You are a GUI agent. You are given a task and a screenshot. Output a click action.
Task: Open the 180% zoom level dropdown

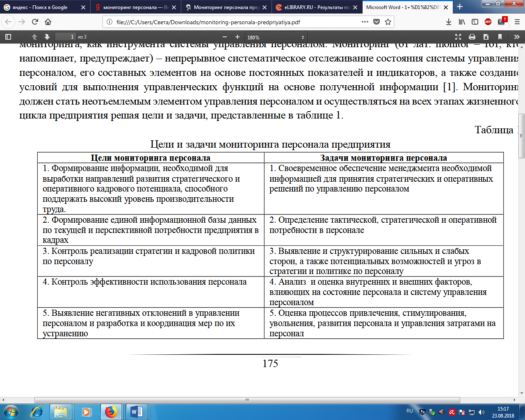276,37
